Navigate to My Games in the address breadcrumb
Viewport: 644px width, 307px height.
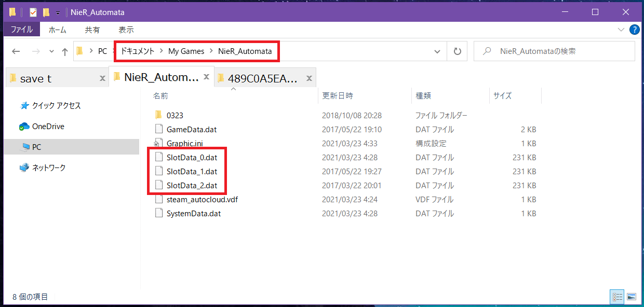[x=186, y=51]
